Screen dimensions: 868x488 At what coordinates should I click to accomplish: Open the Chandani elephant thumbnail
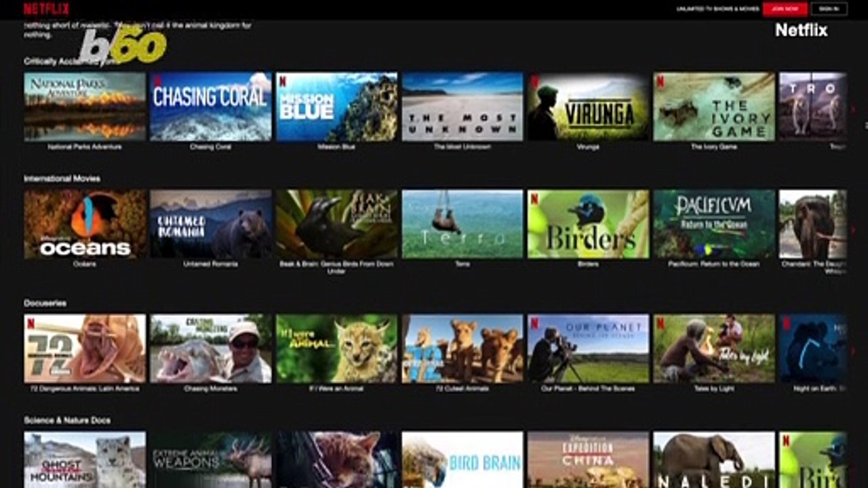813,224
